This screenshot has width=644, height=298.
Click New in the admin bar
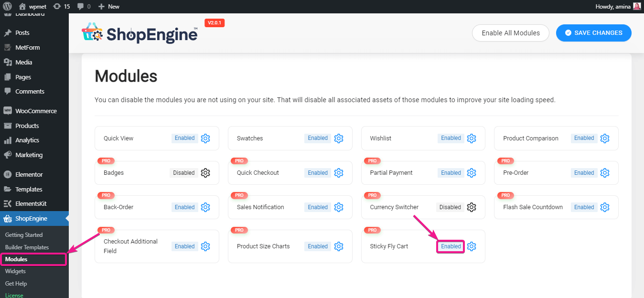tap(108, 7)
